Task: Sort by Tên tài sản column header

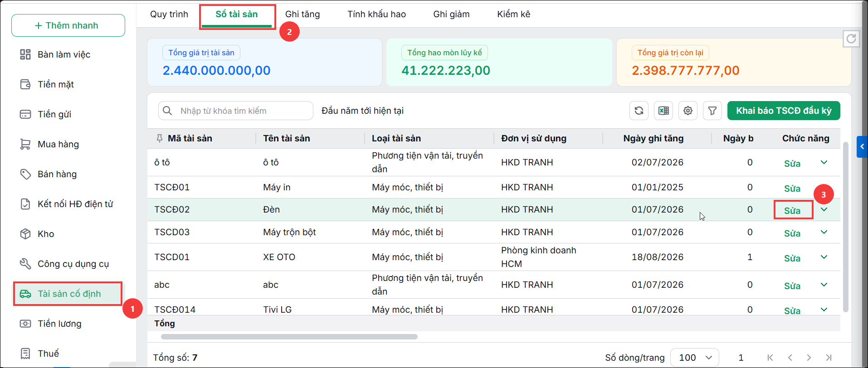Action: pos(287,138)
